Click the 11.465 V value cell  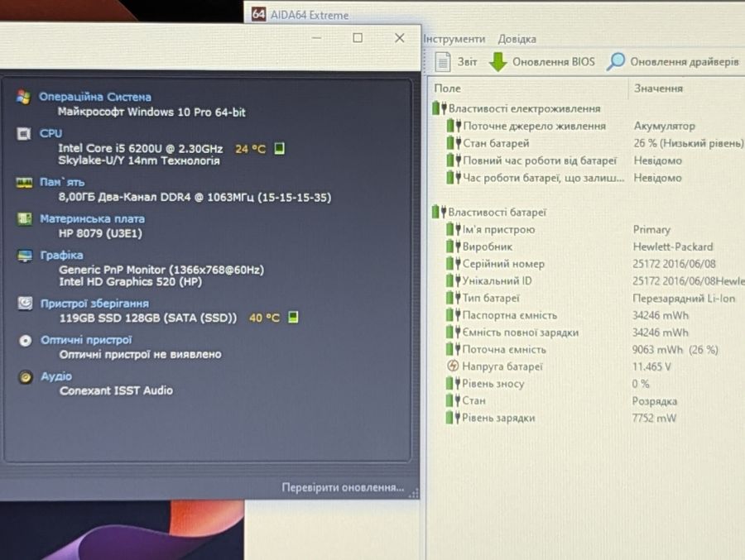[651, 366]
